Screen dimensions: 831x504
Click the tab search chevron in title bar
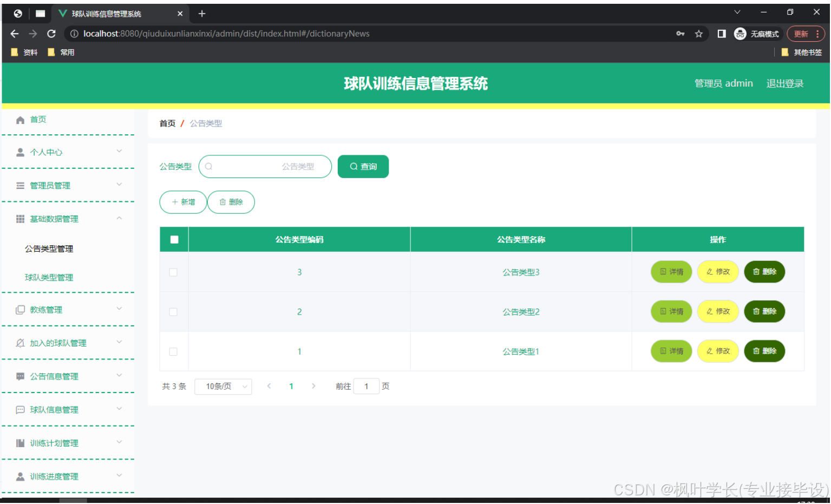pos(737,12)
